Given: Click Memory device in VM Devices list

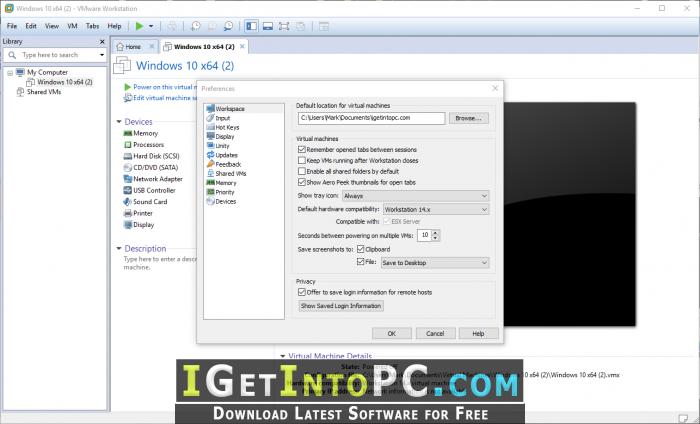Looking at the screenshot, I should 141,133.
